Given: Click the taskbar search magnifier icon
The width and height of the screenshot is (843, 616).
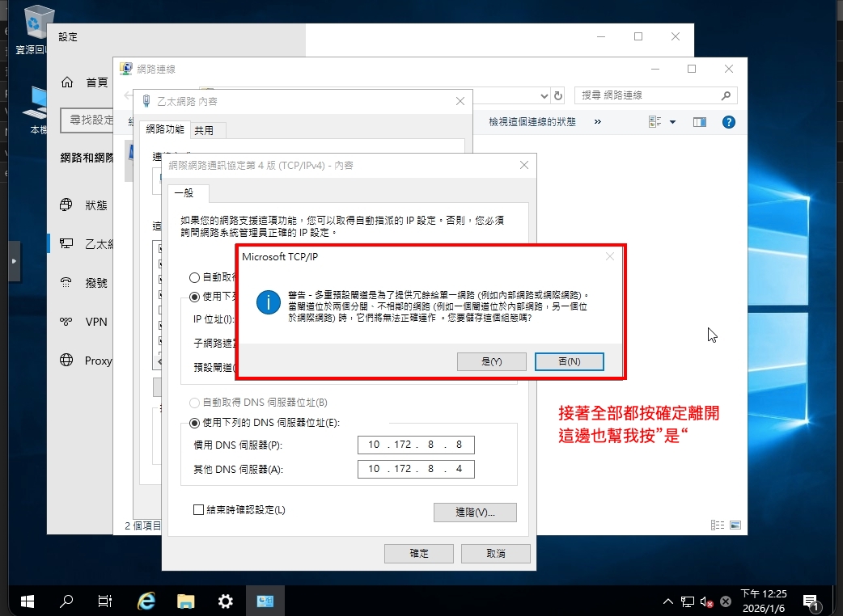Looking at the screenshot, I should [x=67, y=601].
